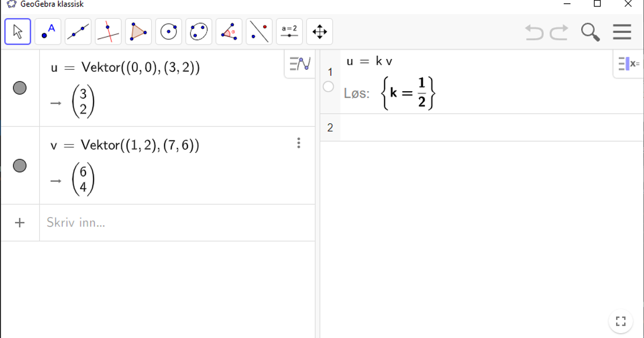644x338 pixels.
Task: Select the Move tool arrow
Action: (17, 32)
